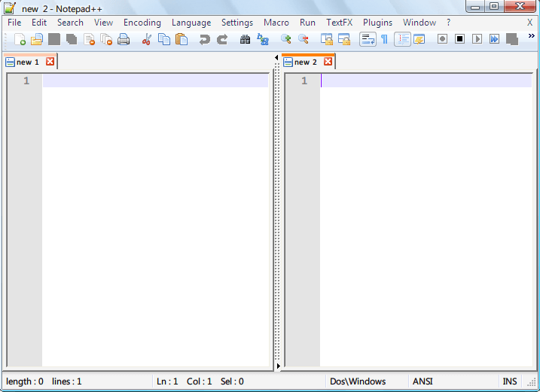Toggle word wrap in toolbar
Image resolution: width=540 pixels, height=392 pixels.
[367, 39]
